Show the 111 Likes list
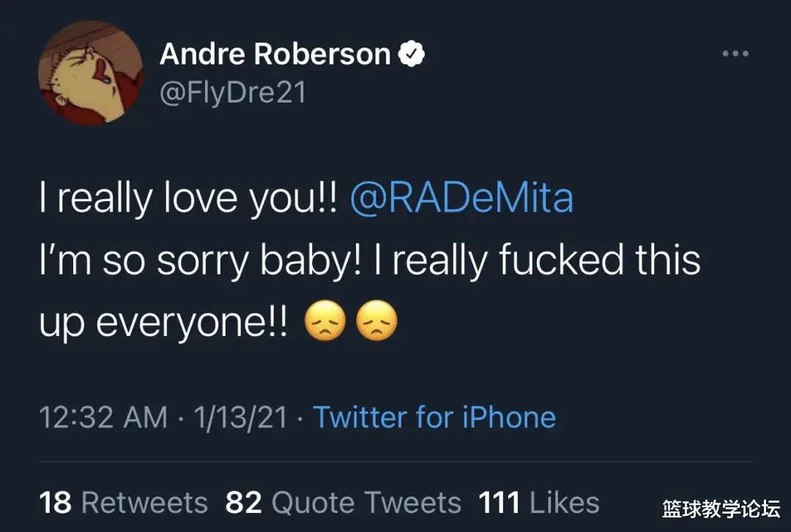Viewport: 791px width, 532px height. (538, 503)
